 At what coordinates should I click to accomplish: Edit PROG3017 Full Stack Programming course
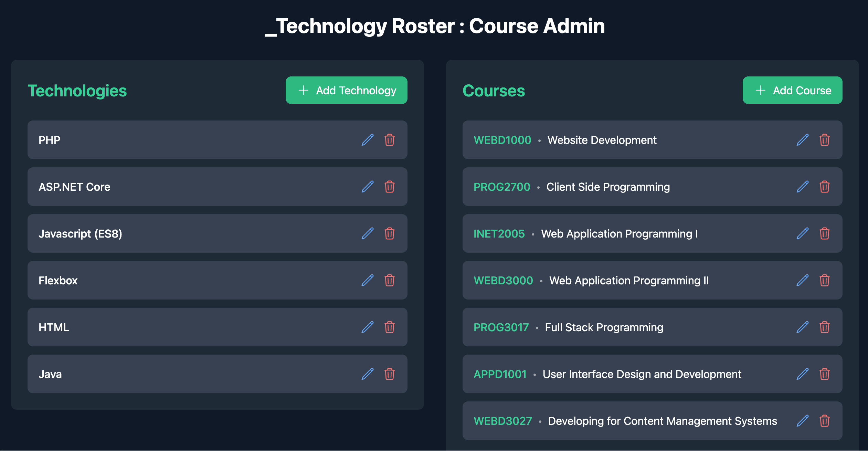[x=802, y=327]
